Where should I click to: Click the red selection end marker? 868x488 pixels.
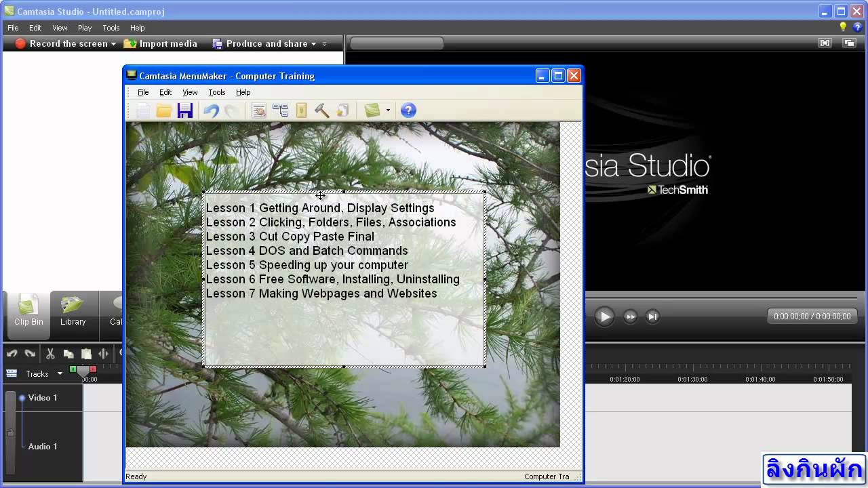coord(93,369)
